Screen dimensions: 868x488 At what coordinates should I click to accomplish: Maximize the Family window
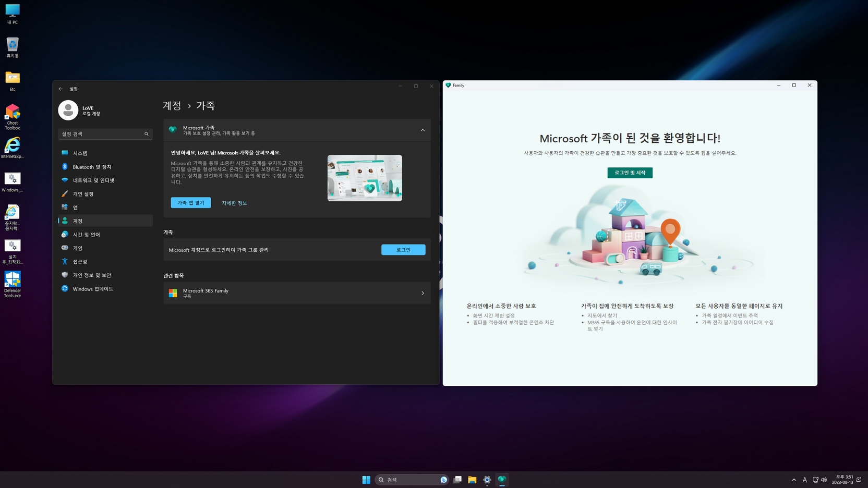(794, 86)
